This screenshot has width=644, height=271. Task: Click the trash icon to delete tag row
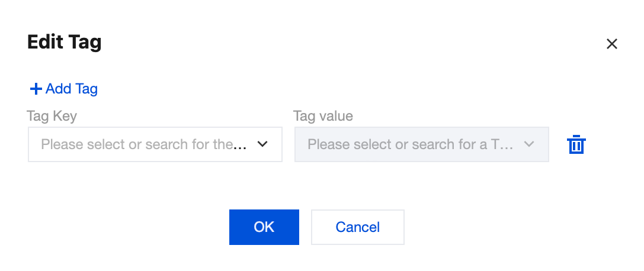click(576, 145)
